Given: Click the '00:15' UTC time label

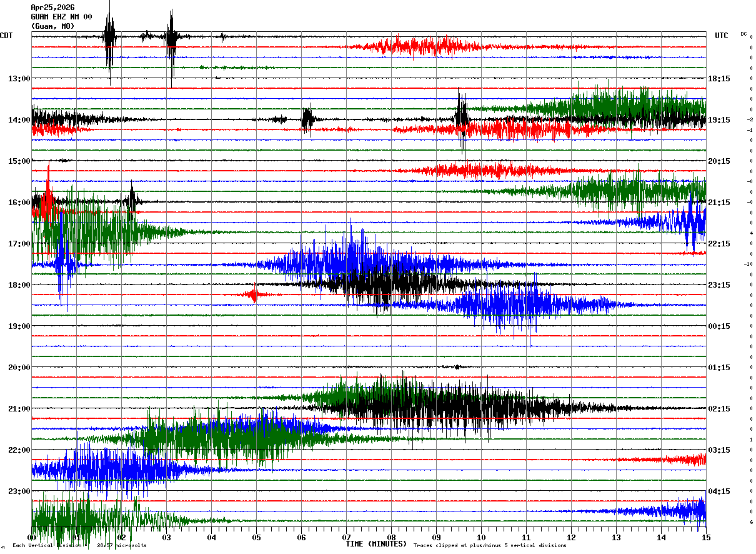Looking at the screenshot, I should (719, 326).
